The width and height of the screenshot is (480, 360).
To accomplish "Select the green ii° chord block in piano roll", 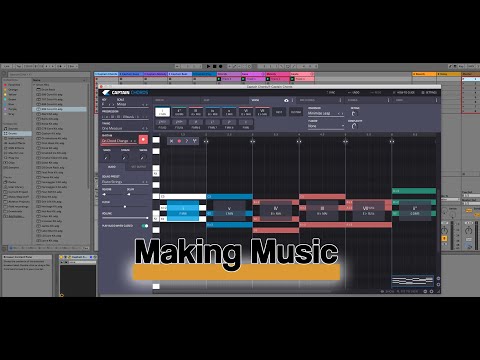I will coord(415,211).
